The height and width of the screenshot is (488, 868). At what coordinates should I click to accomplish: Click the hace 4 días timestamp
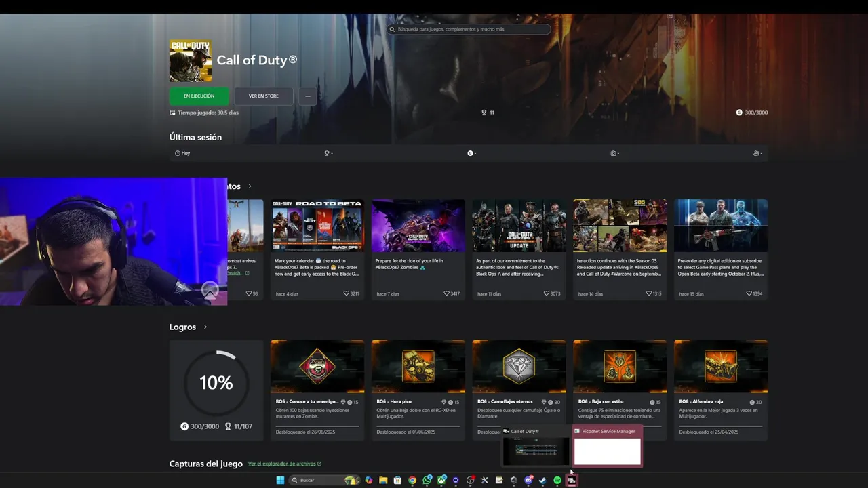point(287,294)
